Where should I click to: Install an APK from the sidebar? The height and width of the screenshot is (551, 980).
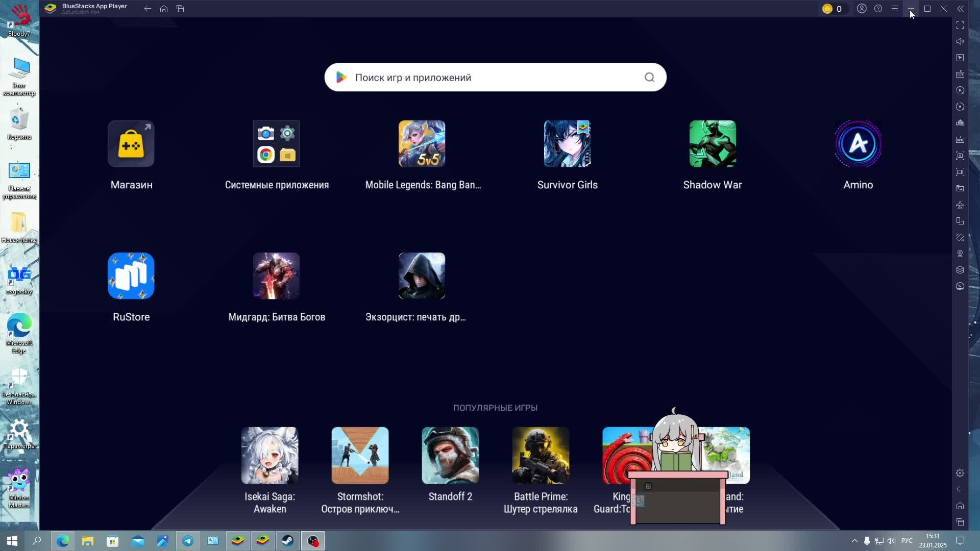[960, 139]
